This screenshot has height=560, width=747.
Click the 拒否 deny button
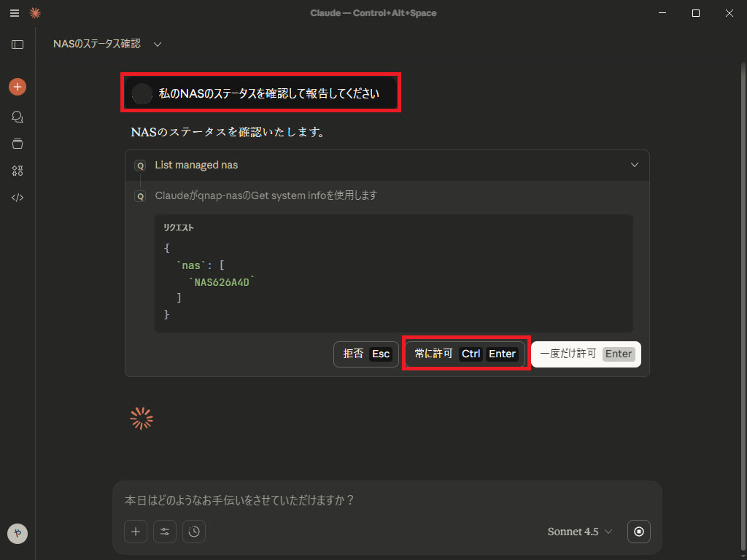pos(366,354)
